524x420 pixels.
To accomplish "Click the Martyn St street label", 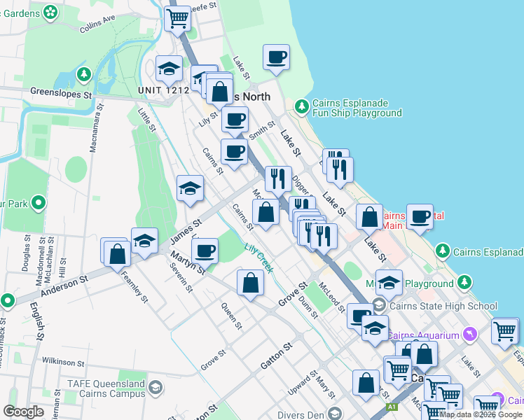I will 188,263.
